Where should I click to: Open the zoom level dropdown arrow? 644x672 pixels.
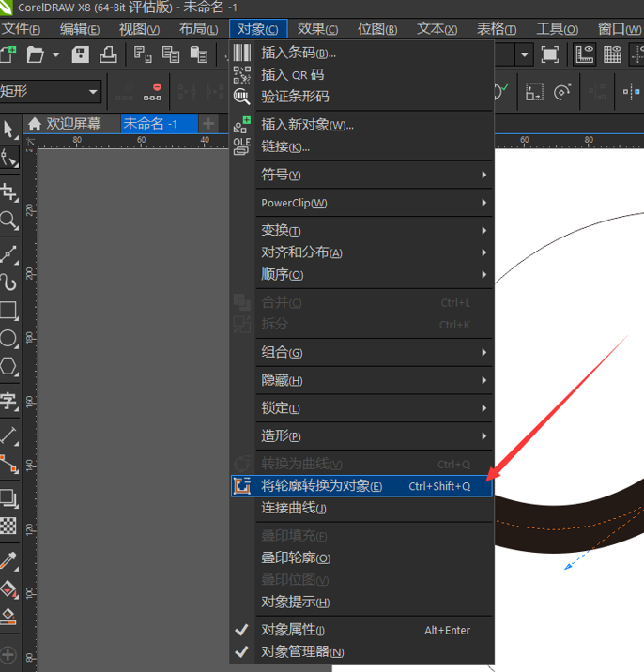[524, 54]
